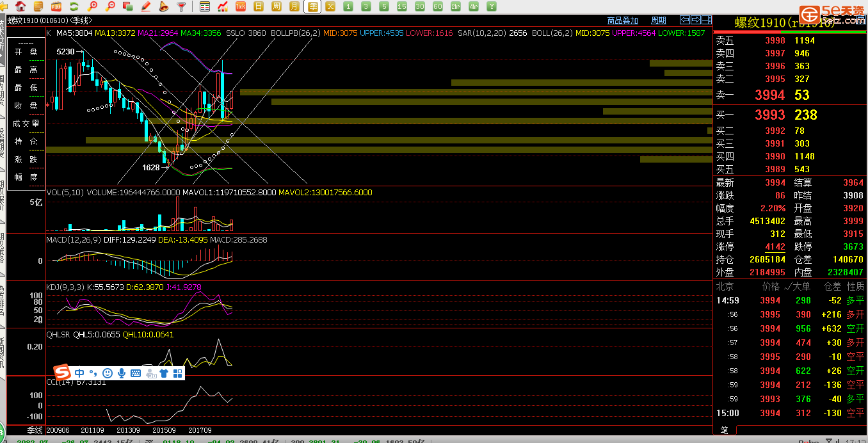Click the SAR(10,2,20) indicator label
The height and width of the screenshot is (443, 868).
click(482, 33)
